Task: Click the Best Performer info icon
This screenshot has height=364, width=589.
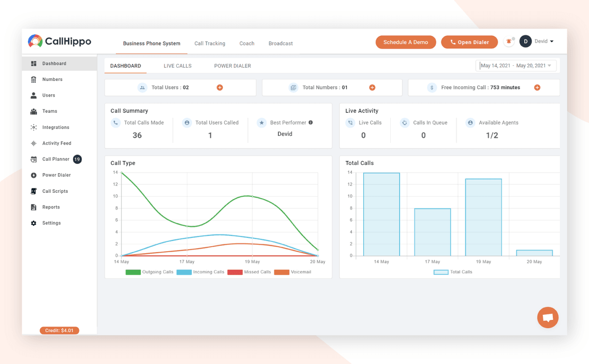Action: click(311, 123)
